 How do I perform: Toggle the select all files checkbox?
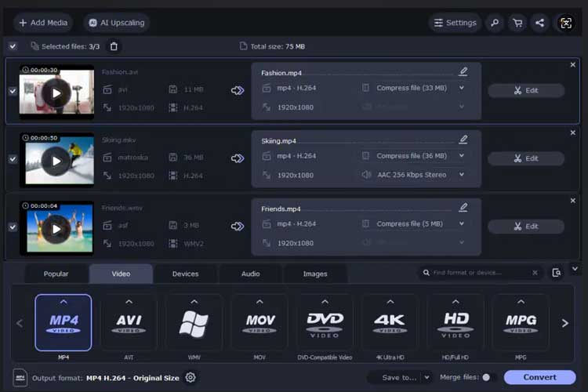[13, 46]
